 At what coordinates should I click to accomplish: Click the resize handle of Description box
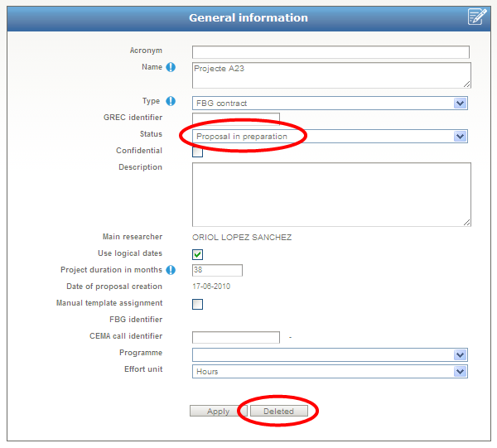coord(467,222)
